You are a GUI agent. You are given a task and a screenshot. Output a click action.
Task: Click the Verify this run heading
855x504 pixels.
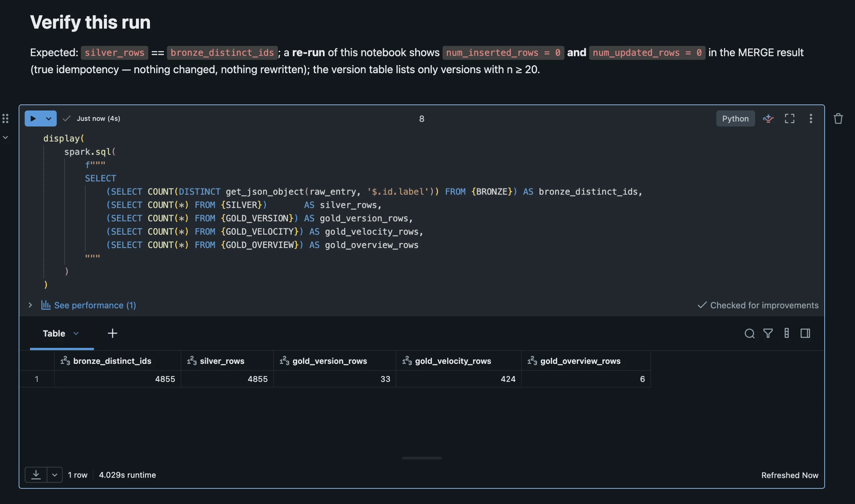(90, 22)
